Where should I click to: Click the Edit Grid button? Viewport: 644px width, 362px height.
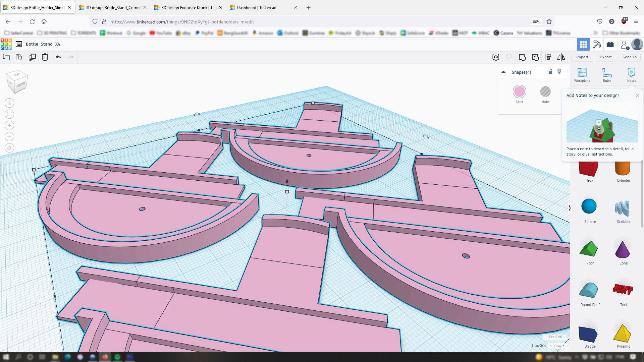point(555,337)
